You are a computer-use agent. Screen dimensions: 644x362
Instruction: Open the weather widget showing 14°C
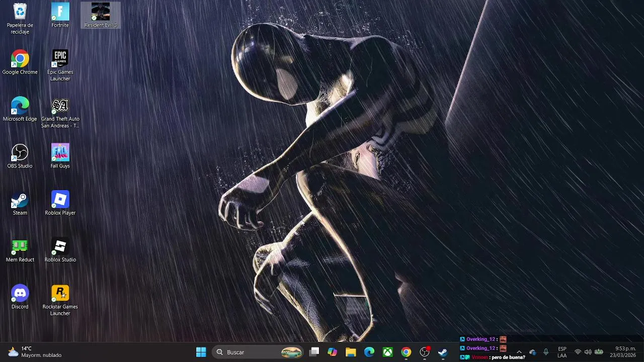pos(35,352)
